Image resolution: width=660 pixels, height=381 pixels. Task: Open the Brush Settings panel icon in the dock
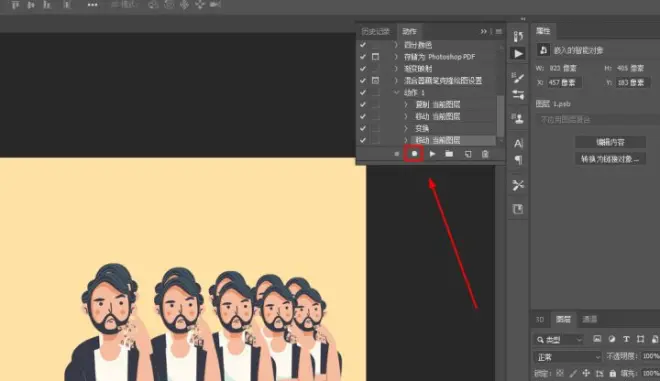(x=518, y=77)
